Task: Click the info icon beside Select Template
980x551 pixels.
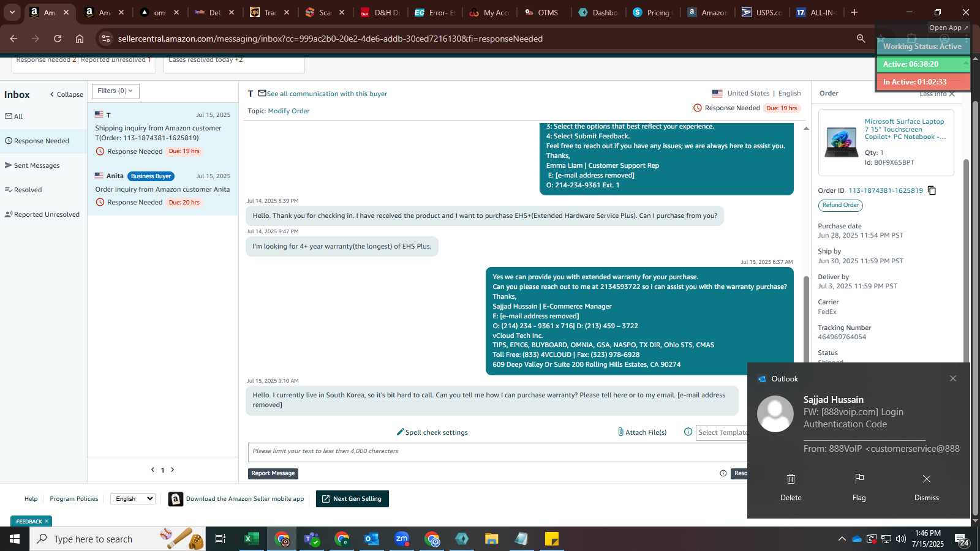Action: click(x=688, y=432)
